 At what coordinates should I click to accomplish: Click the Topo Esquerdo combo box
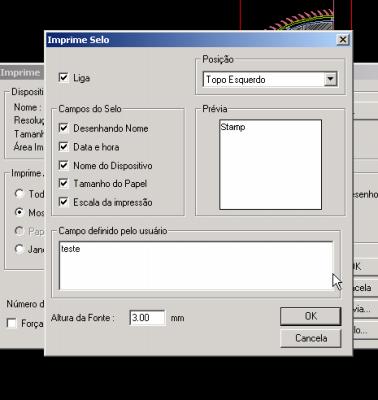(270, 79)
